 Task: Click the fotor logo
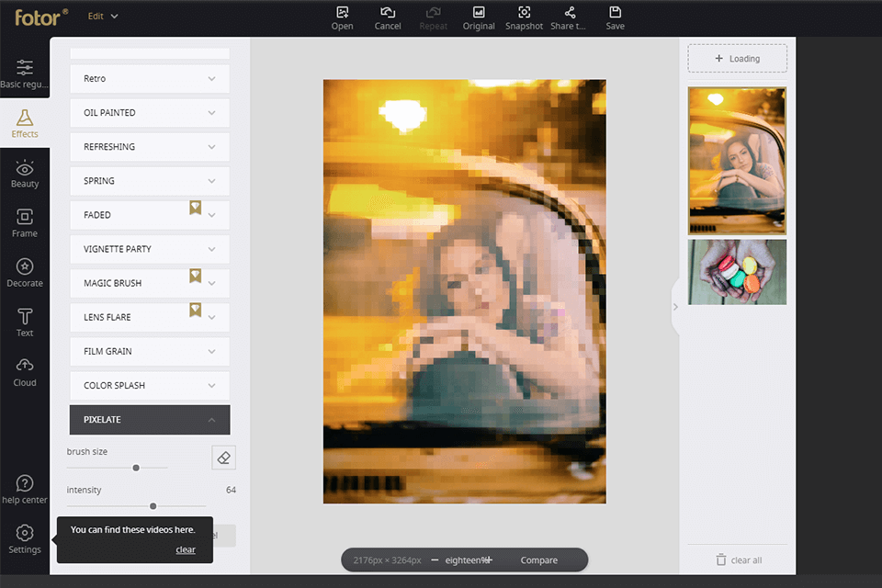[x=40, y=17]
